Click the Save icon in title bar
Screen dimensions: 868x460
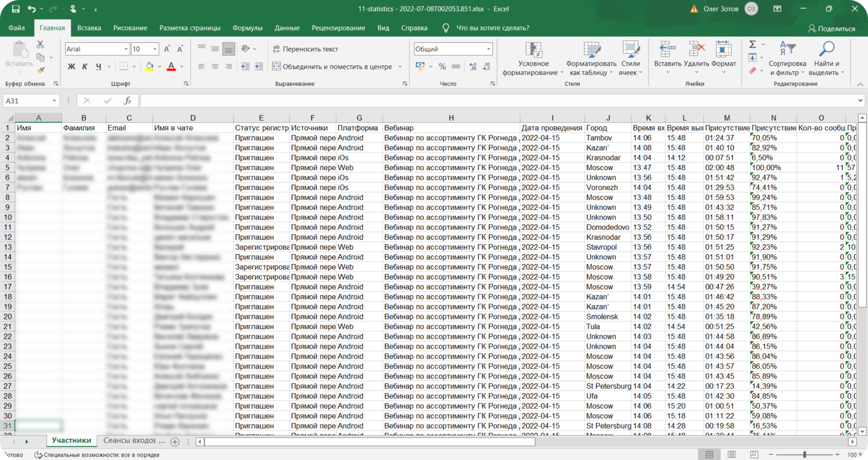(x=16, y=9)
